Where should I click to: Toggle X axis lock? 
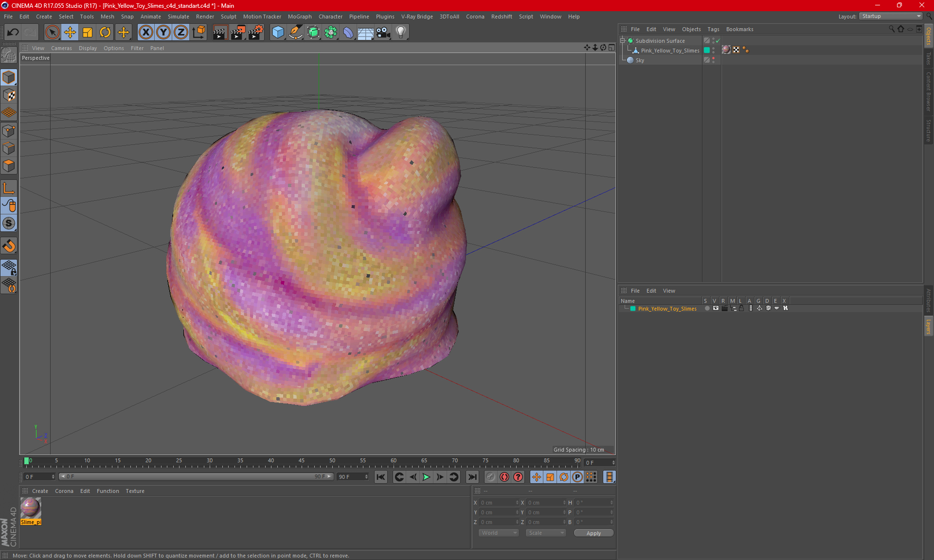coord(145,32)
